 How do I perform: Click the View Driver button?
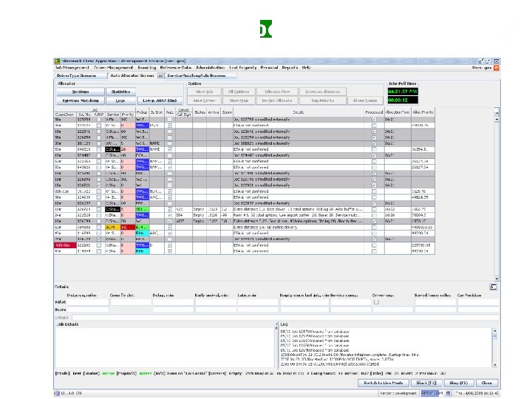coord(204,100)
